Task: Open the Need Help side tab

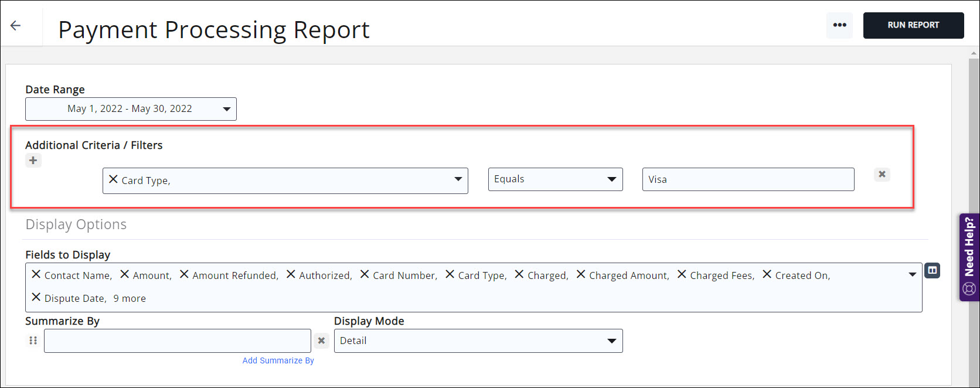Action: point(969,257)
